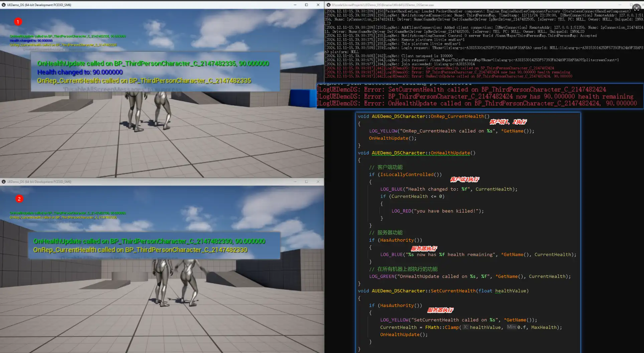Click blue 'Health changed to: 90.000000' overlay text
The width and height of the screenshot is (644, 353).
(80, 72)
